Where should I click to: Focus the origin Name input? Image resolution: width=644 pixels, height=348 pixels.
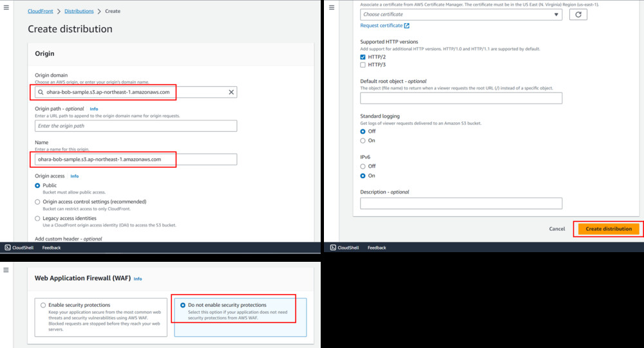(136, 160)
